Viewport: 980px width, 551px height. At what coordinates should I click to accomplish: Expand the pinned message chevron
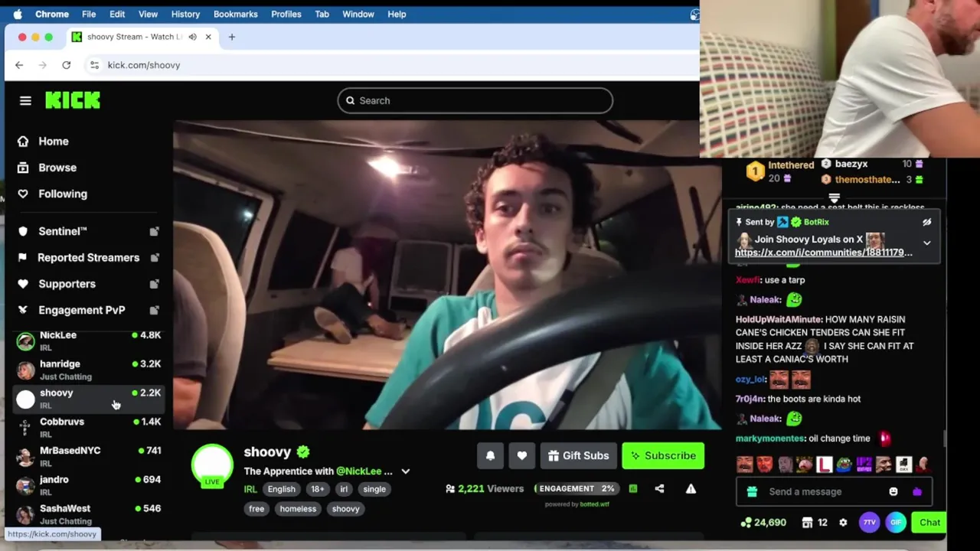tap(926, 243)
